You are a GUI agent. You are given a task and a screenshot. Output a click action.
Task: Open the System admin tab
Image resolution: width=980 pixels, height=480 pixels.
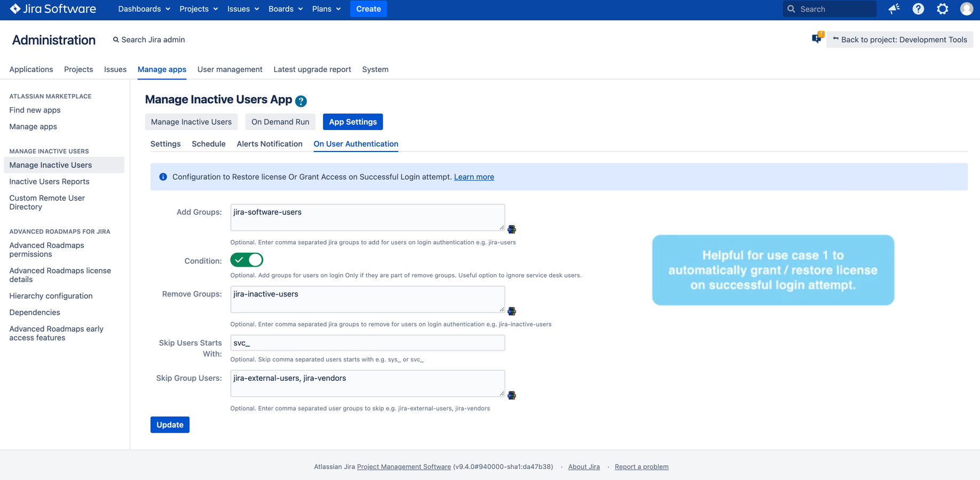[375, 69]
